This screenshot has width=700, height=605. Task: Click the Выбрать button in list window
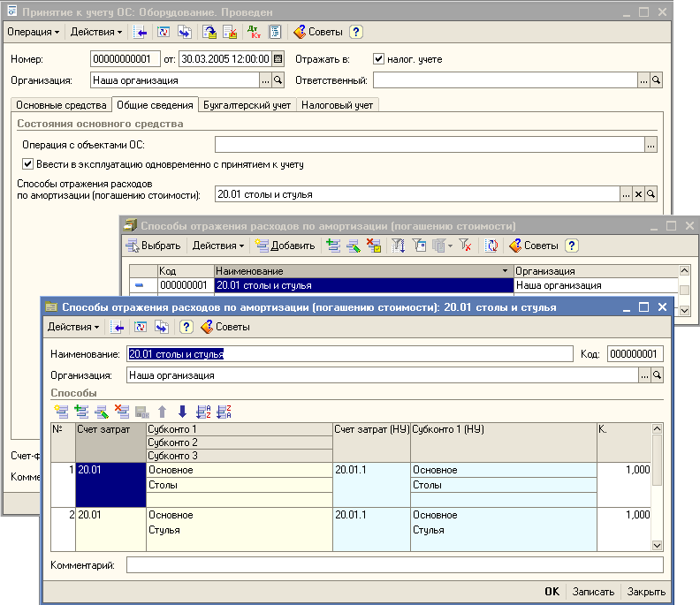click(x=154, y=246)
